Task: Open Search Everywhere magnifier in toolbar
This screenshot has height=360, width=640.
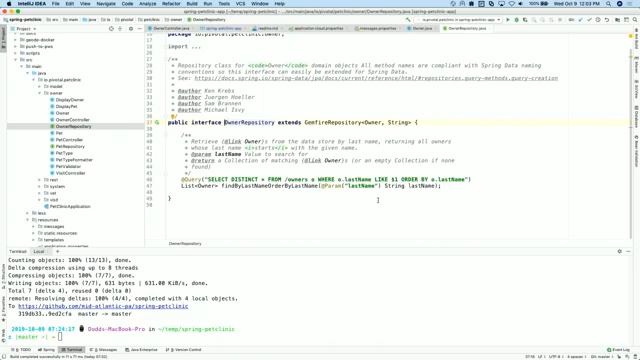Action: coord(635,20)
